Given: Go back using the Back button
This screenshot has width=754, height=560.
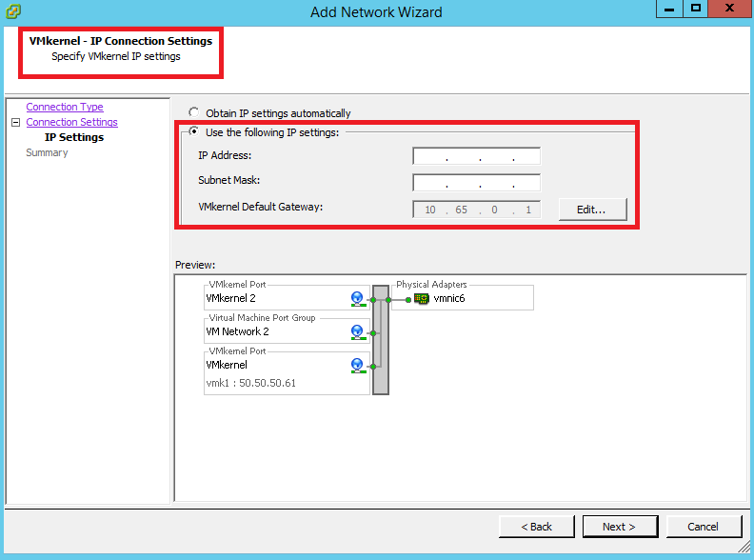Looking at the screenshot, I should tap(537, 527).
